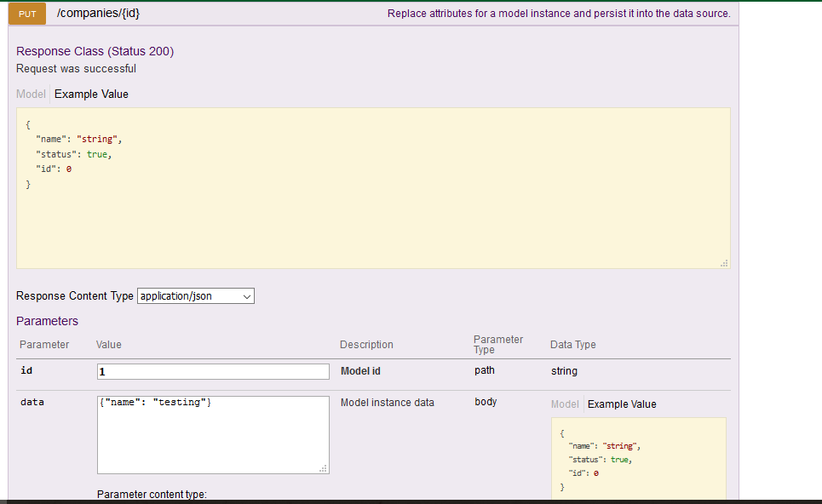The height and width of the screenshot is (504, 822).
Task: Click the 'id' parameter name
Action: click(x=26, y=370)
